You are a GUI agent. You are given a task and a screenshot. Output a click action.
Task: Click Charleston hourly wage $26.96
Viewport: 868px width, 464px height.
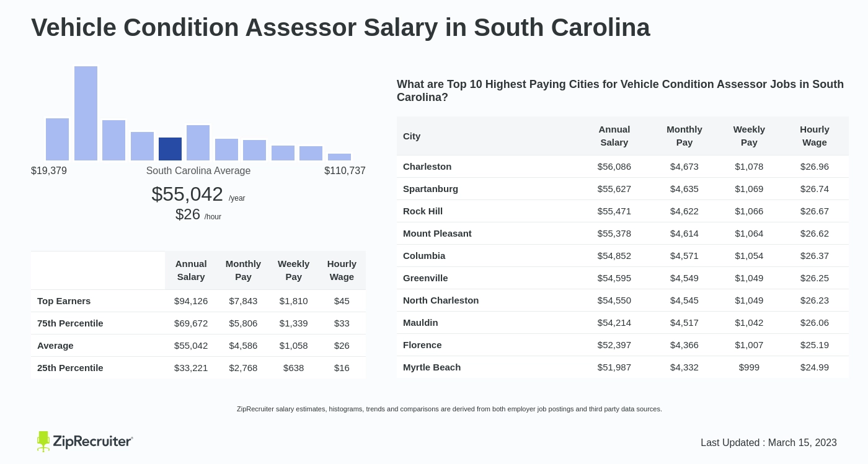[x=815, y=167]
